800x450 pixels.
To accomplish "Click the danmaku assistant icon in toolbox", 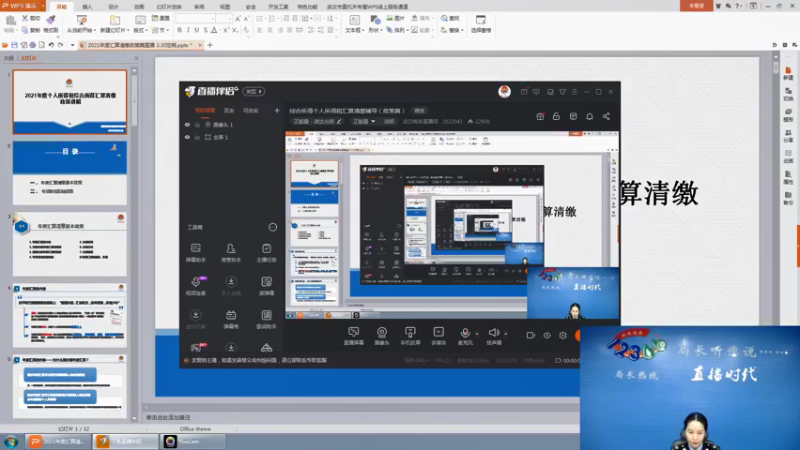I will pos(195,248).
